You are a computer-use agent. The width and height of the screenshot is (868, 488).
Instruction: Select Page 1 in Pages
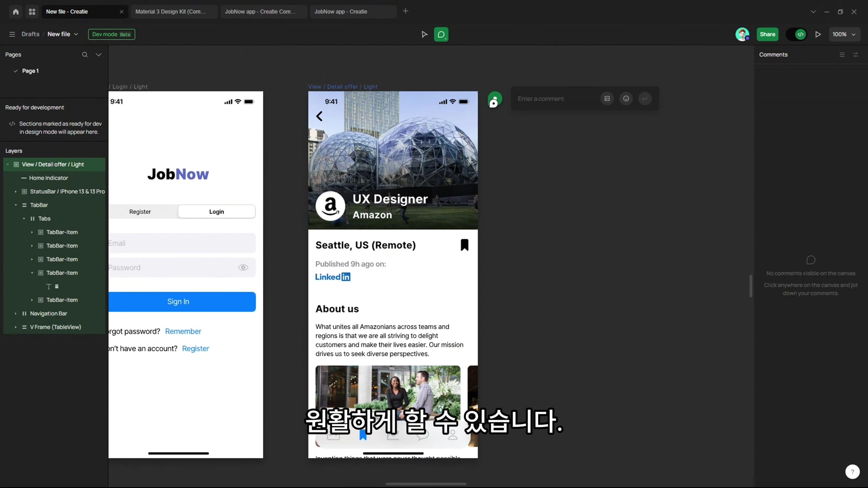31,71
